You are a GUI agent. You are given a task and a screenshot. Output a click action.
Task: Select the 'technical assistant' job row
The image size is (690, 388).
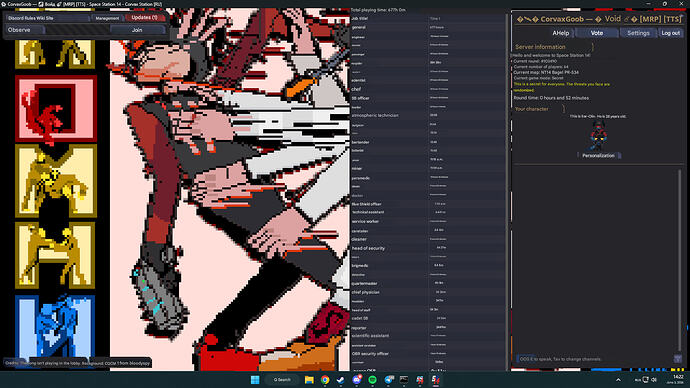click(x=428, y=212)
